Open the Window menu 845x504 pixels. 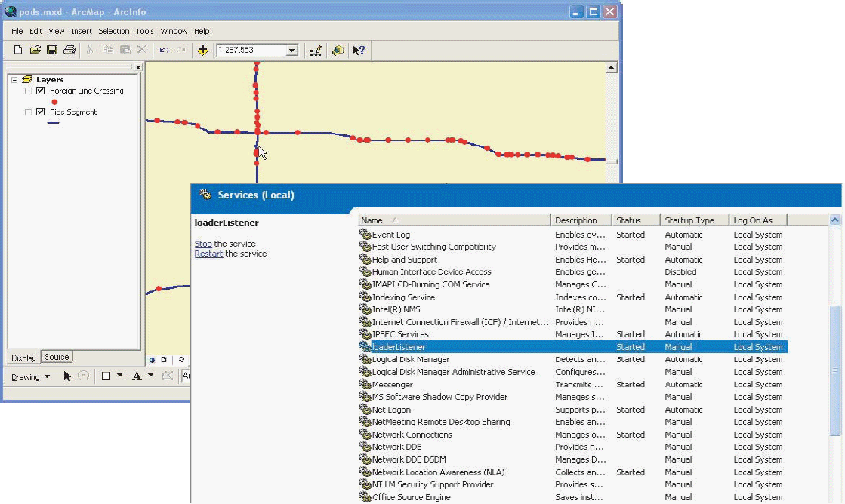pos(174,31)
